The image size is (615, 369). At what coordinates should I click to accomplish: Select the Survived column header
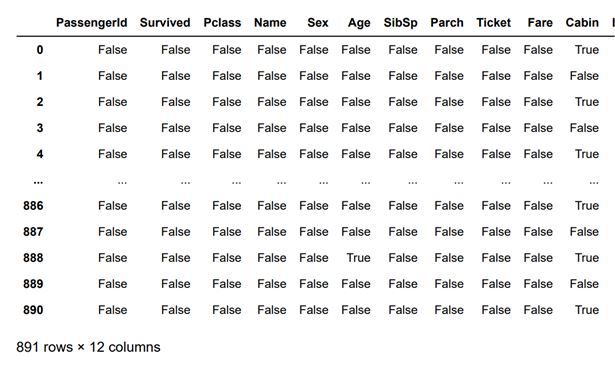pyautogui.click(x=165, y=23)
